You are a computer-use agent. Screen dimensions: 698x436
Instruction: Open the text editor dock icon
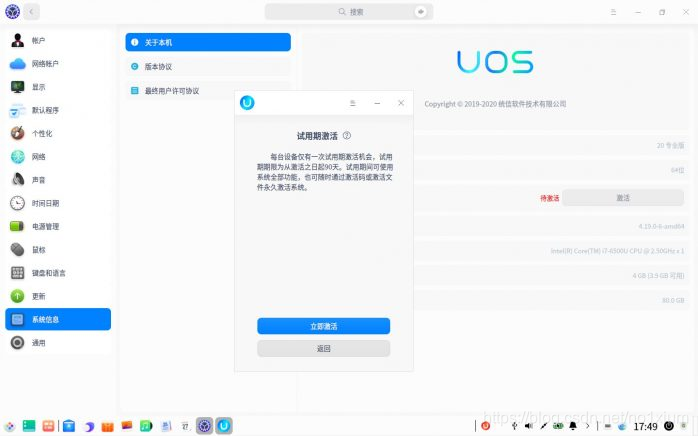click(x=166, y=426)
